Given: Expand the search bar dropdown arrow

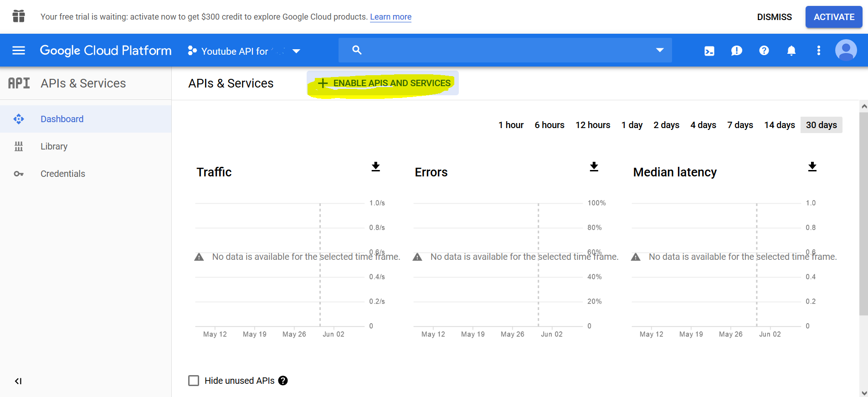Looking at the screenshot, I should click(x=659, y=50).
